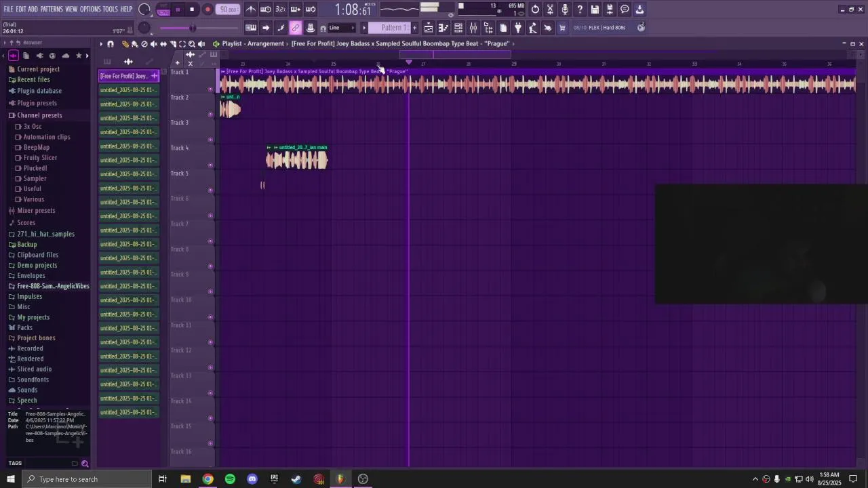Open the Plugin database browser item
Image resolution: width=868 pixels, height=488 pixels.
click(x=39, y=91)
